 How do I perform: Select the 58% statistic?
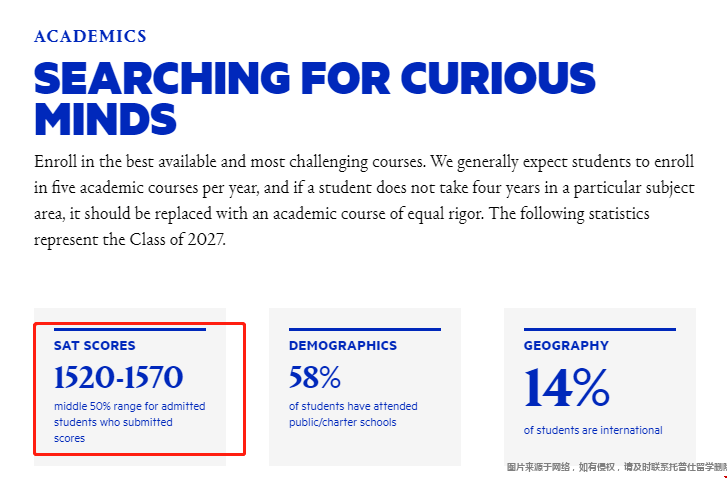pos(315,377)
